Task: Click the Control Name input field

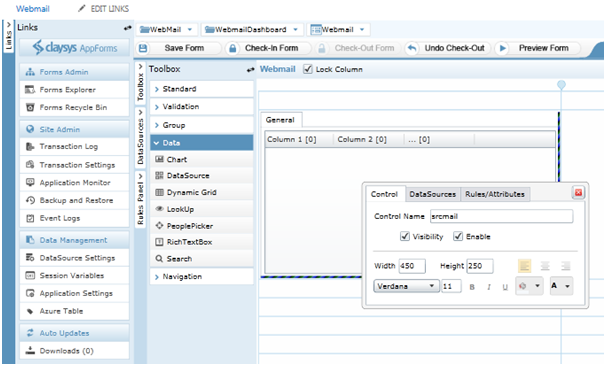Action: click(501, 216)
